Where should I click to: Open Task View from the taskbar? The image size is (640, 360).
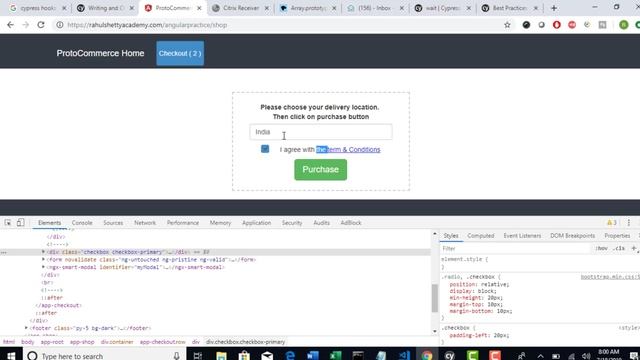tap(198, 356)
